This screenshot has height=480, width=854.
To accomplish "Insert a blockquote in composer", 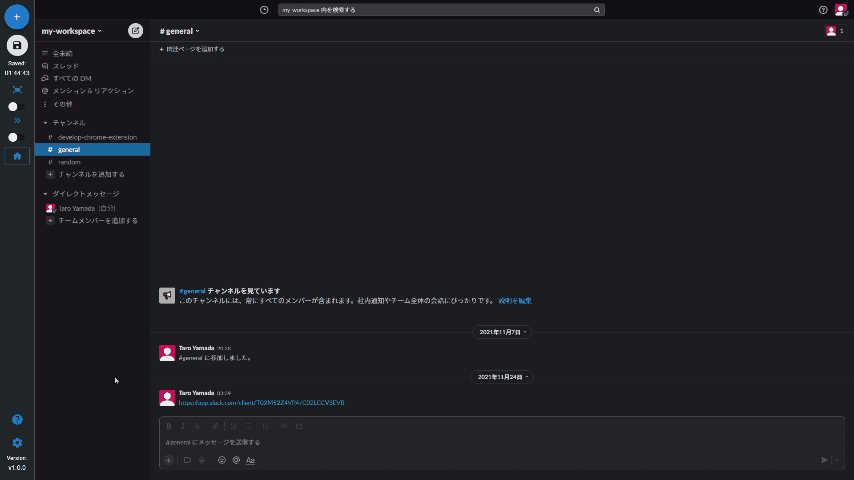I will [x=266, y=426].
